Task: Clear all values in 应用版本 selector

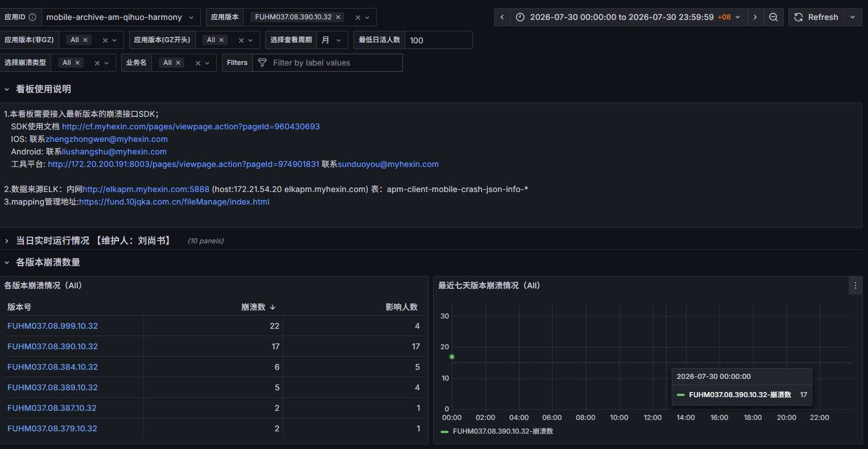Action: [x=357, y=18]
